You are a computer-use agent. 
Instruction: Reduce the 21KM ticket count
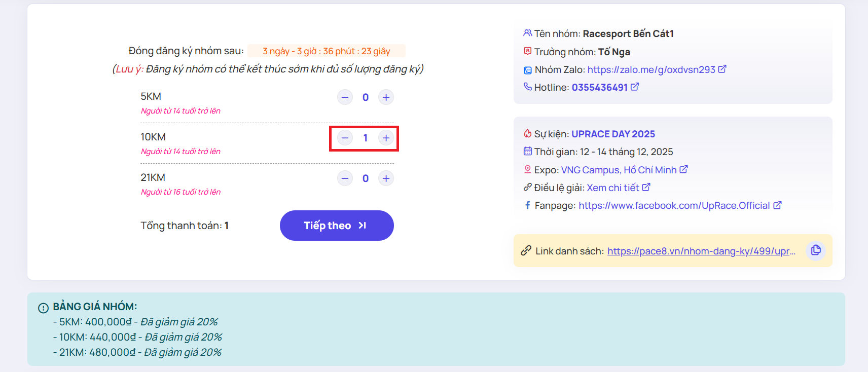(345, 178)
